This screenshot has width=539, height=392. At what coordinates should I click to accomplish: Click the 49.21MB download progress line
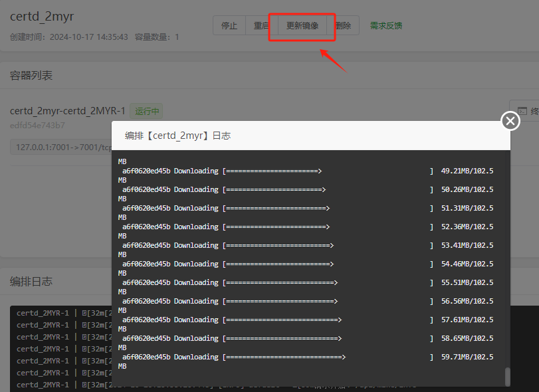coord(306,171)
